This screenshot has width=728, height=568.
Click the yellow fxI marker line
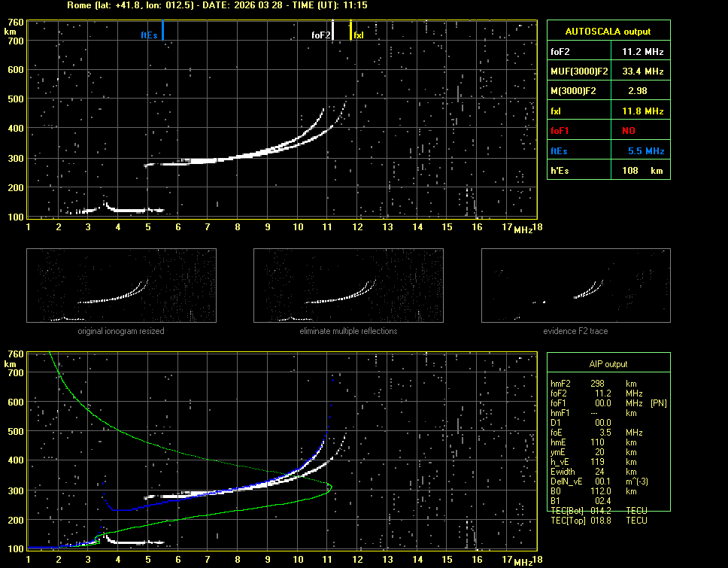[350, 31]
